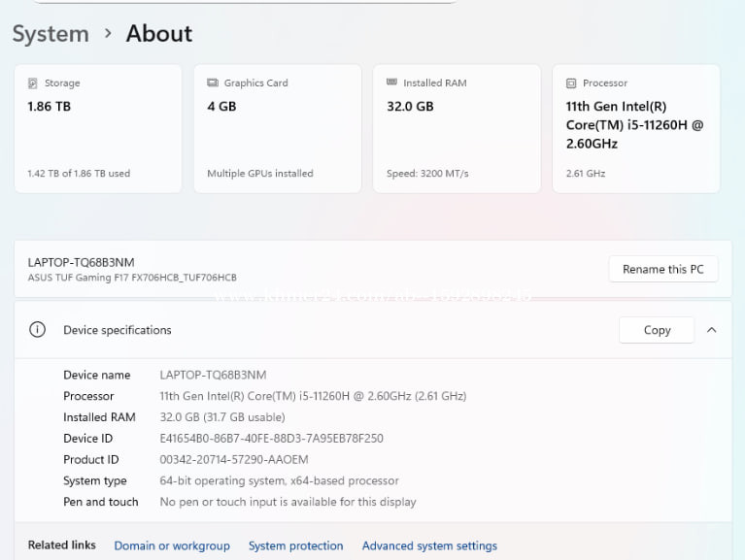Open the Storage 1.86 TB card
The height and width of the screenshot is (560, 745).
click(x=98, y=129)
